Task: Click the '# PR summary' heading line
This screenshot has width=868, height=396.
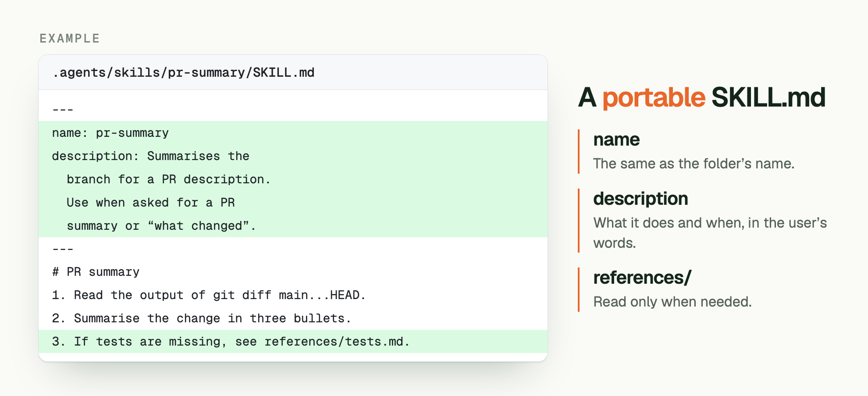Action: (96, 272)
